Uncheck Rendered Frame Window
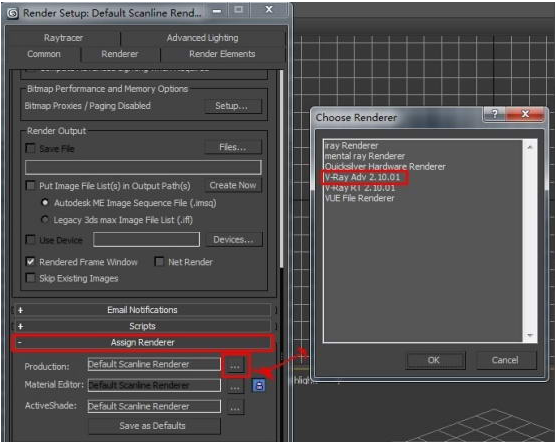This screenshot has width=556, height=442. [x=30, y=262]
